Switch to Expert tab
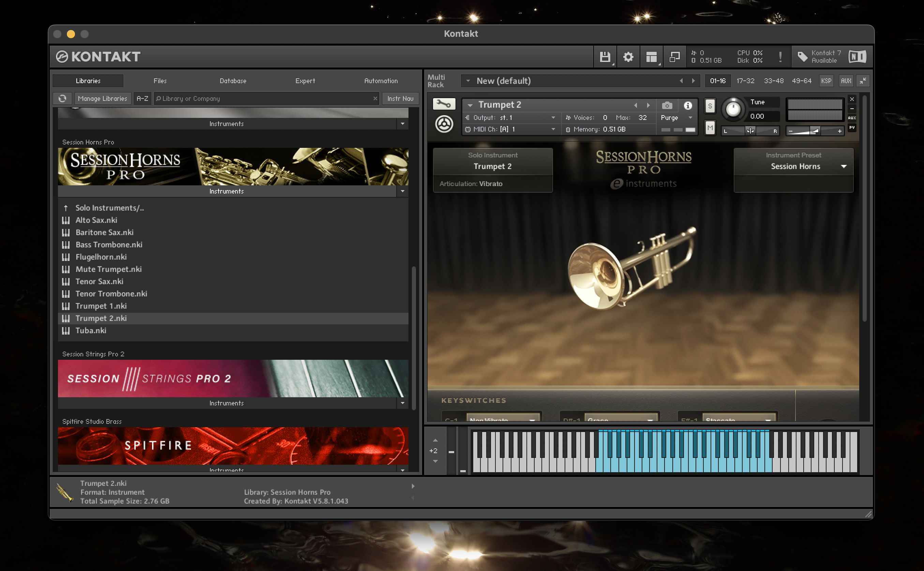The height and width of the screenshot is (571, 924). point(305,81)
